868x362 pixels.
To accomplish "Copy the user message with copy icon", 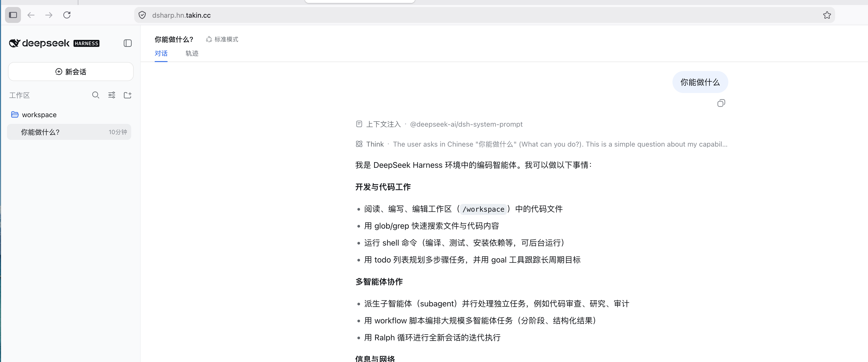I will (x=721, y=103).
